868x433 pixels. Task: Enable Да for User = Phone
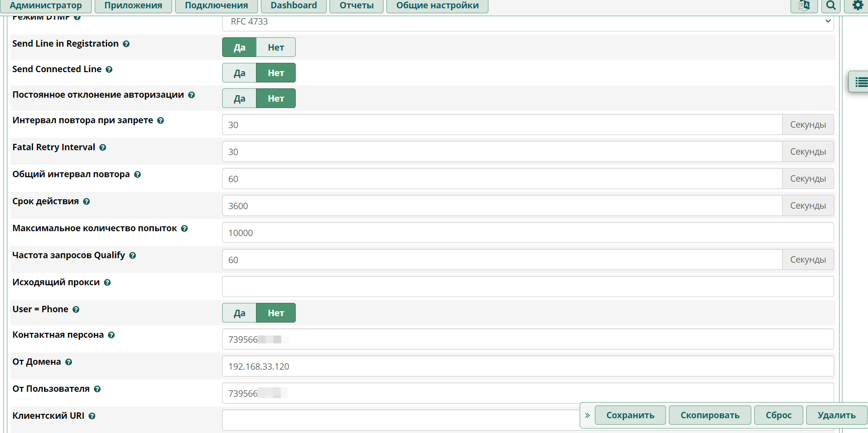(x=239, y=313)
